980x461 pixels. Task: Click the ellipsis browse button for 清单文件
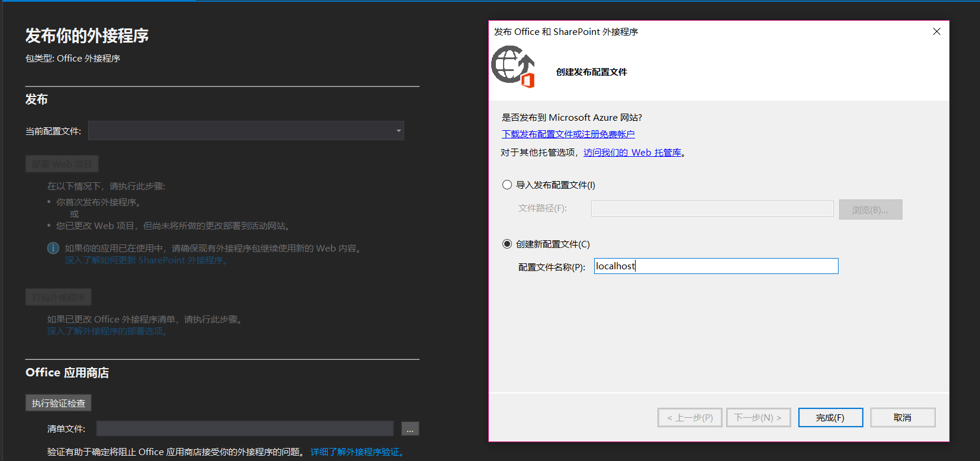[x=410, y=428]
